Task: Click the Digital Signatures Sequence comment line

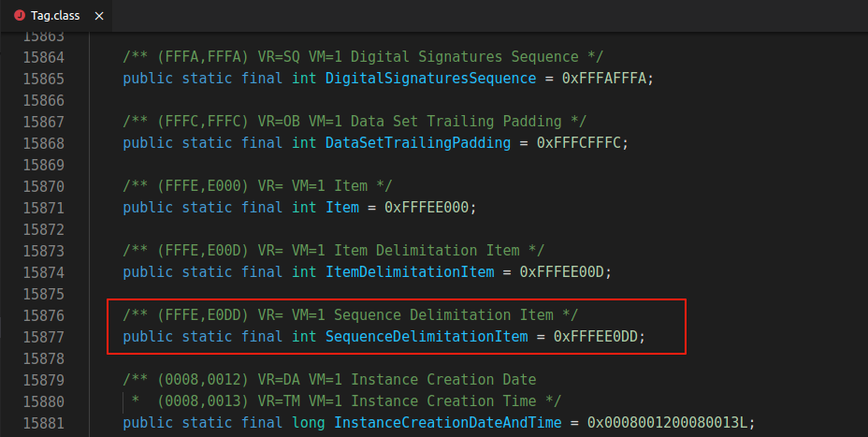Action: [363, 57]
